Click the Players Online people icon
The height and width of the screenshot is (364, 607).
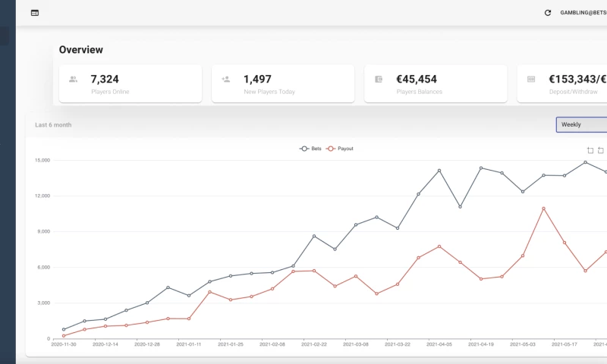(74, 79)
